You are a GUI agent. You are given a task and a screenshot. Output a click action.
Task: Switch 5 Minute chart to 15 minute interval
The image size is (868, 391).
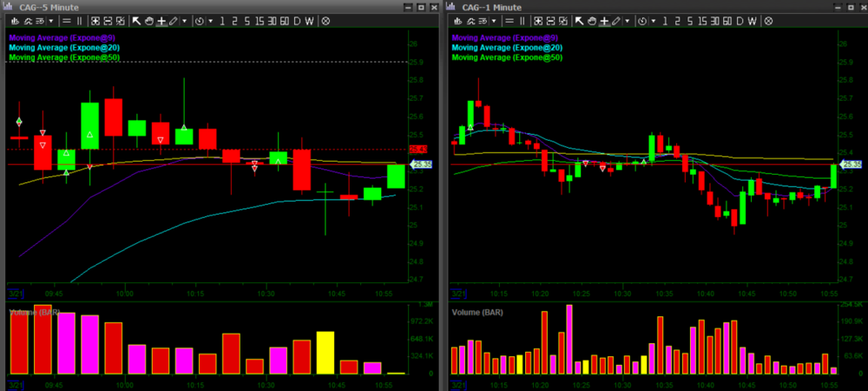tap(260, 20)
